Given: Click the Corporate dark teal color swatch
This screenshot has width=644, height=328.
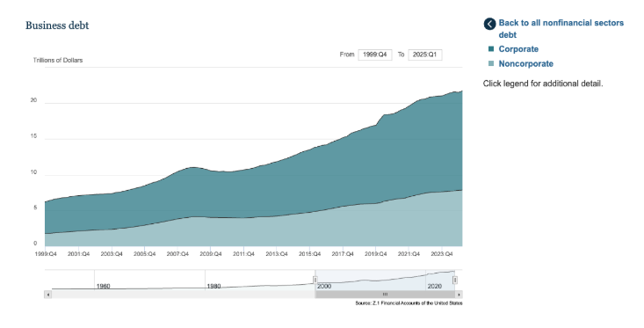Looking at the screenshot, I should [491, 49].
